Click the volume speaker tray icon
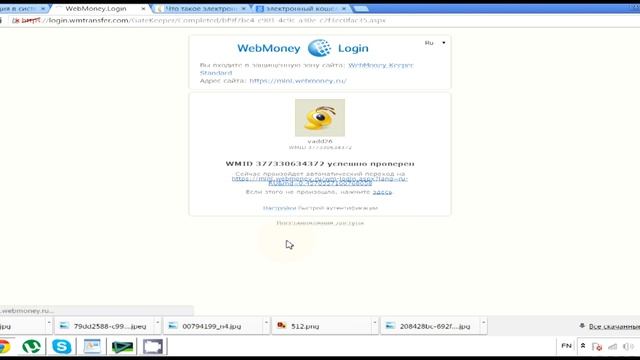Viewport: 640px width, 360px height. [629, 347]
